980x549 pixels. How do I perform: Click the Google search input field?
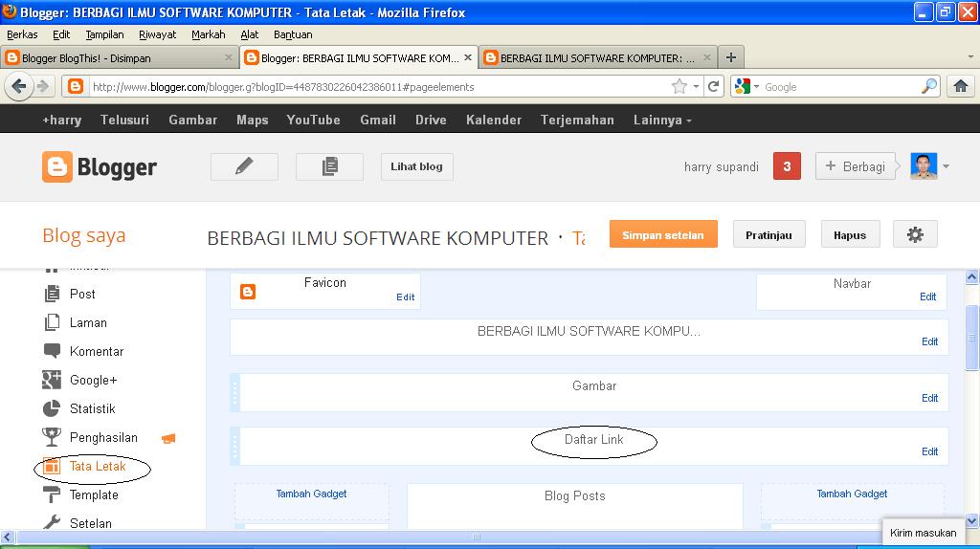click(840, 87)
